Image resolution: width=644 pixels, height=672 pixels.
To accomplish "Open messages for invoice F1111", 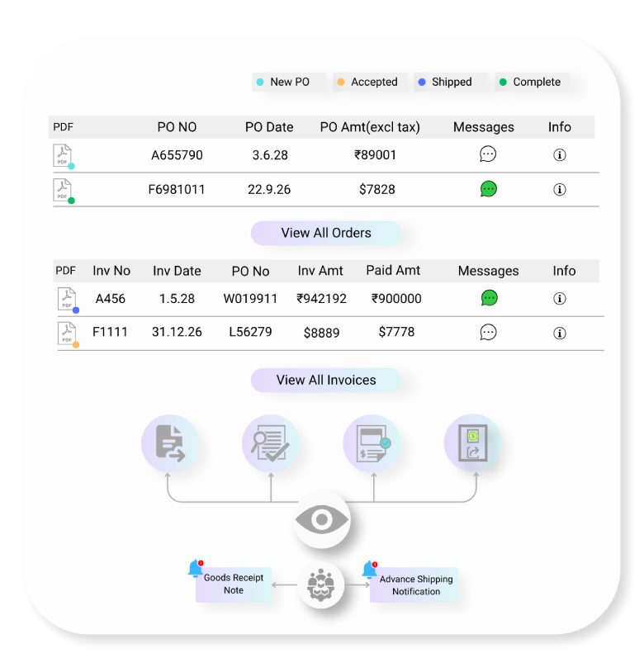I will (x=488, y=332).
